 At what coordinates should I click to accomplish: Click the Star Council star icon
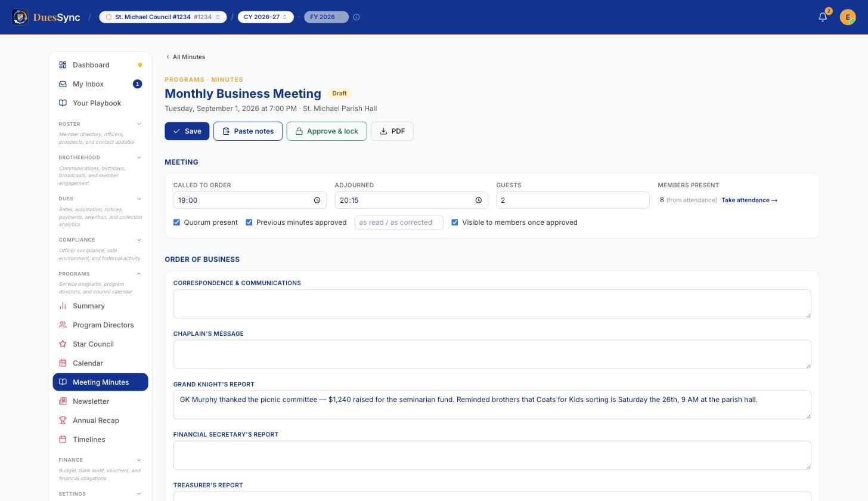63,344
